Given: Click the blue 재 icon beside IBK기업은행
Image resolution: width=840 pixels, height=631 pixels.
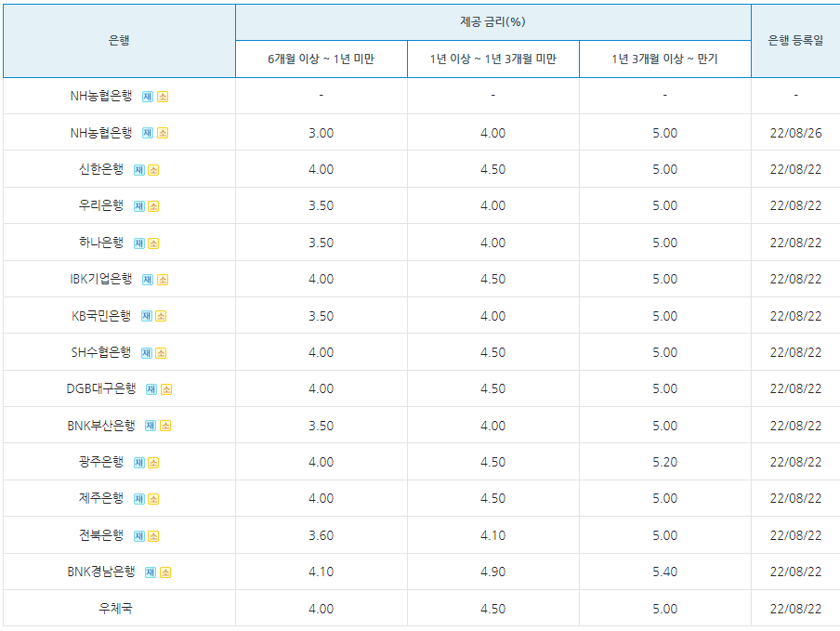Looking at the screenshot, I should [148, 280].
